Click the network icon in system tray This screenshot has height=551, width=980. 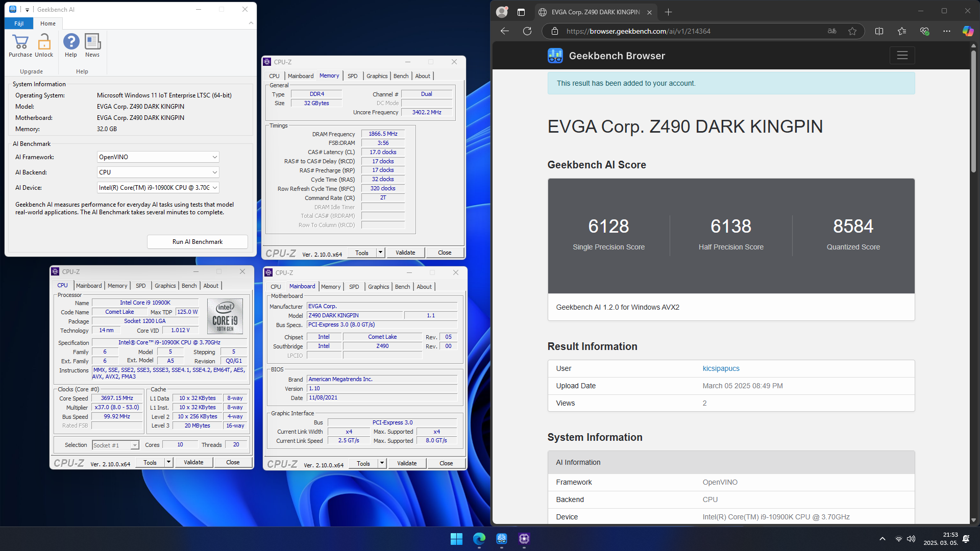898,539
